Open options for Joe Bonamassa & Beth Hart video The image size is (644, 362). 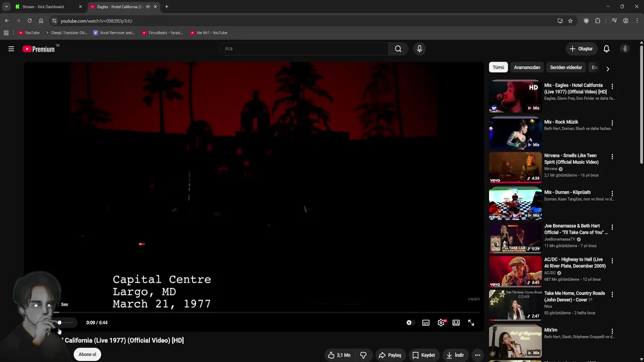[612, 227]
